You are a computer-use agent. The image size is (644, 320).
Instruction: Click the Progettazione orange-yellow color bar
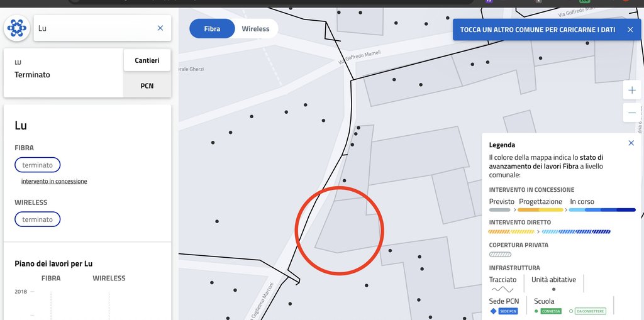(x=540, y=210)
